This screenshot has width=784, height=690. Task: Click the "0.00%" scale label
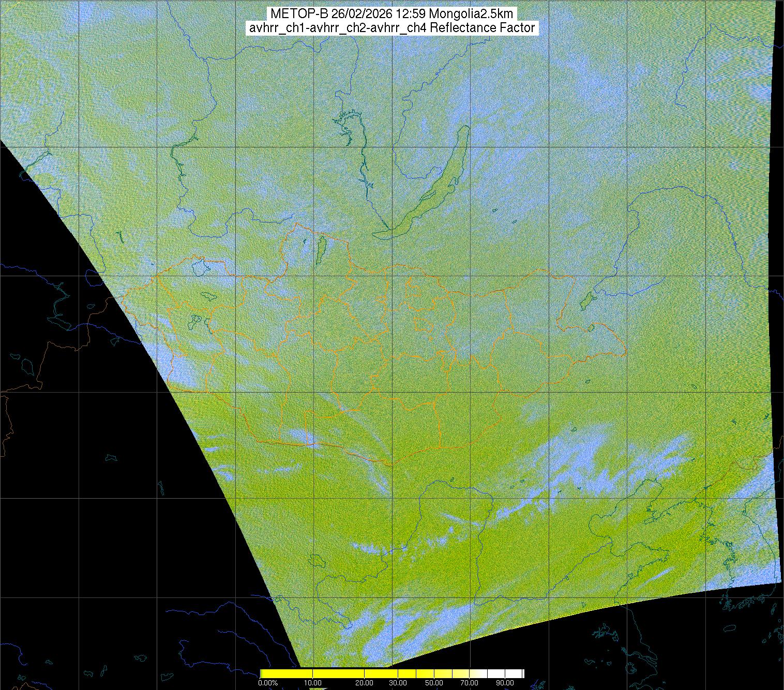tap(268, 683)
